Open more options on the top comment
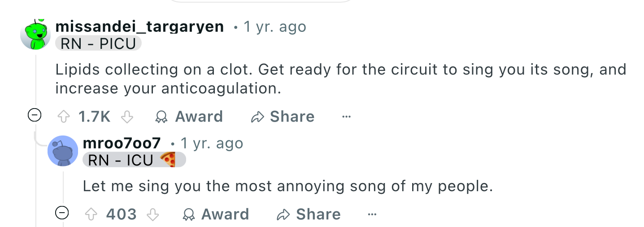Image resolution: width=644 pixels, height=227 pixels. point(346,117)
